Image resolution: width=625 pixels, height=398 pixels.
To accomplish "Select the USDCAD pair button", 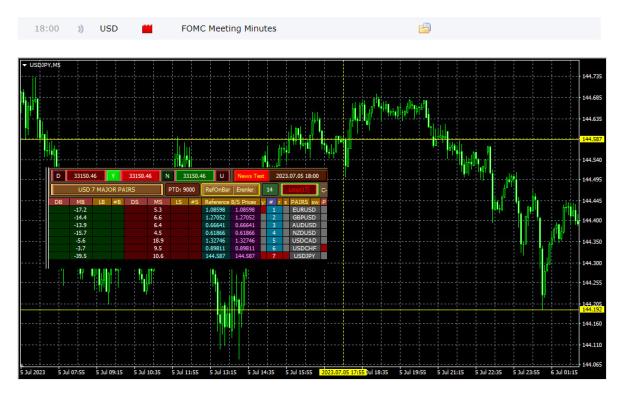I will point(305,241).
